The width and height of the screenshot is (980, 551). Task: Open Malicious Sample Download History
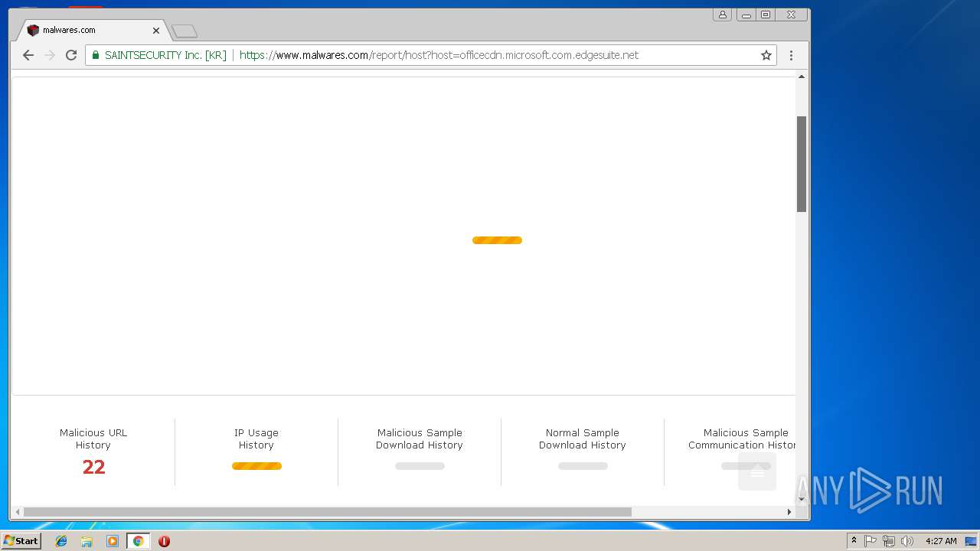(420, 452)
